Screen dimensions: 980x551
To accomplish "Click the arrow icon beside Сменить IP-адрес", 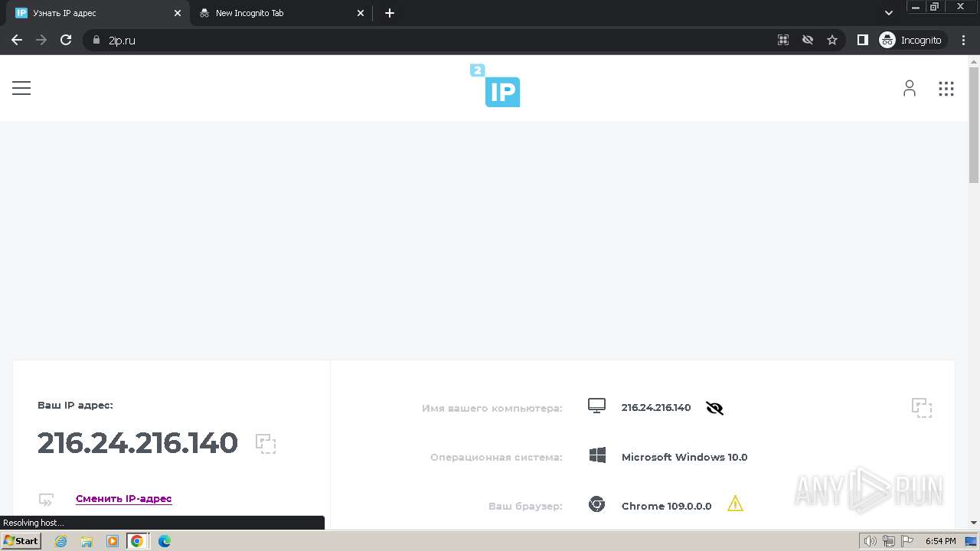I will (x=47, y=500).
